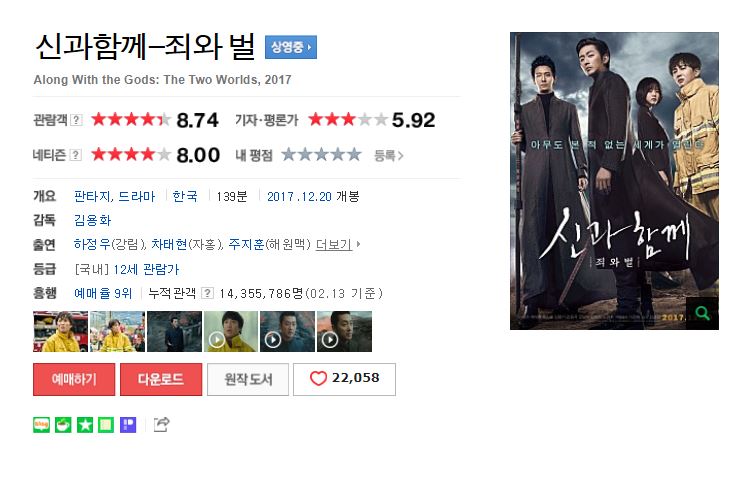The width and height of the screenshot is (755, 492).
Task: Share via the purple P icon
Action: point(128,425)
